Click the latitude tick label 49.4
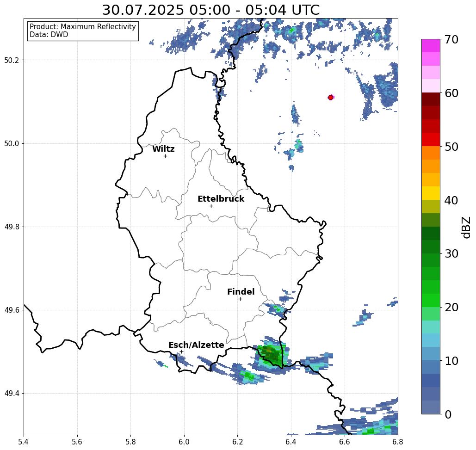Image resolution: width=476 pixels, height=450 pixels. 12,394
